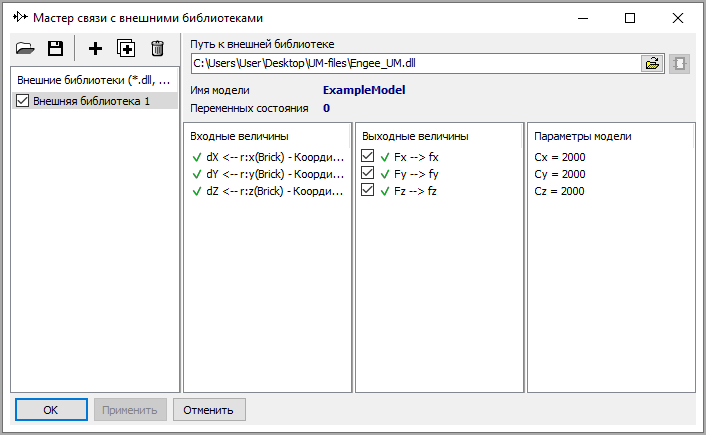
Task: Click the Отменить button
Action: coord(209,409)
